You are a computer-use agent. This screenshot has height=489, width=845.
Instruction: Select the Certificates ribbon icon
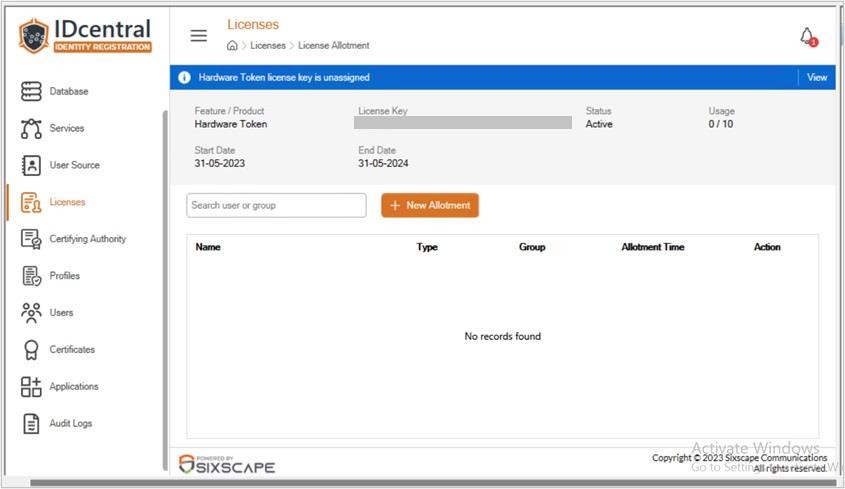click(31, 349)
